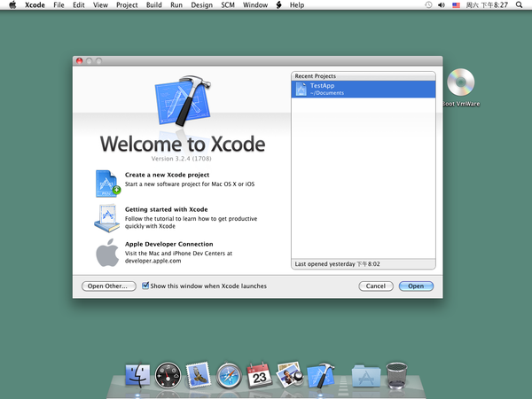The height and width of the screenshot is (399, 532).
Task: Open the Trash in the Dock
Action: (x=396, y=376)
